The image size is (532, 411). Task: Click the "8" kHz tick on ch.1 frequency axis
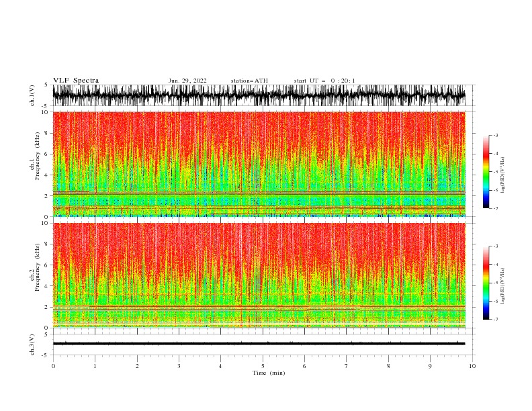[x=48, y=133]
